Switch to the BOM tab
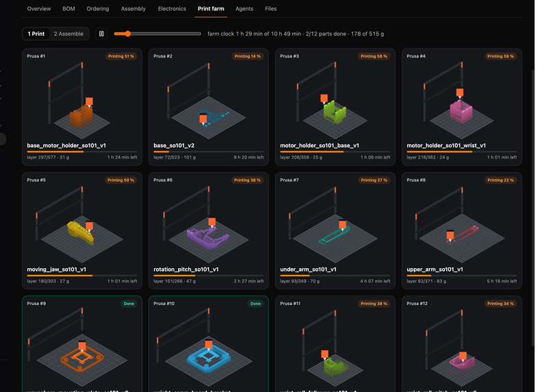Image resolution: width=544 pixels, height=392 pixels. coord(68,9)
